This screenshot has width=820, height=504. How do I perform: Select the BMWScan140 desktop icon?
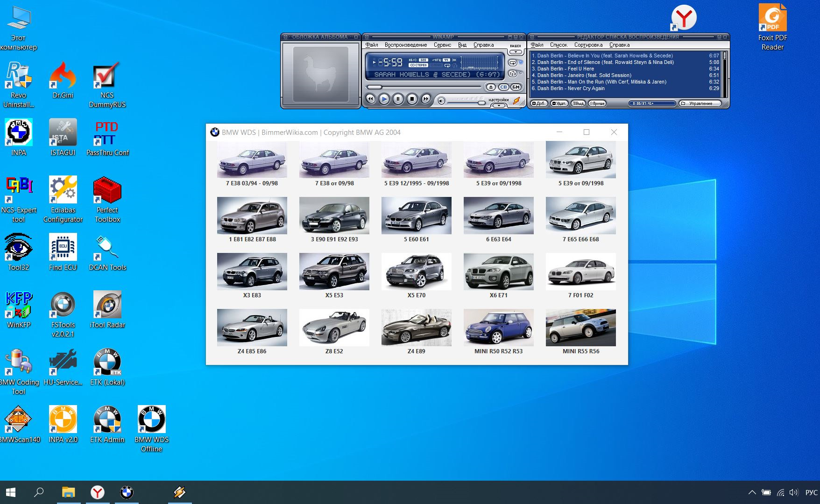click(x=19, y=424)
